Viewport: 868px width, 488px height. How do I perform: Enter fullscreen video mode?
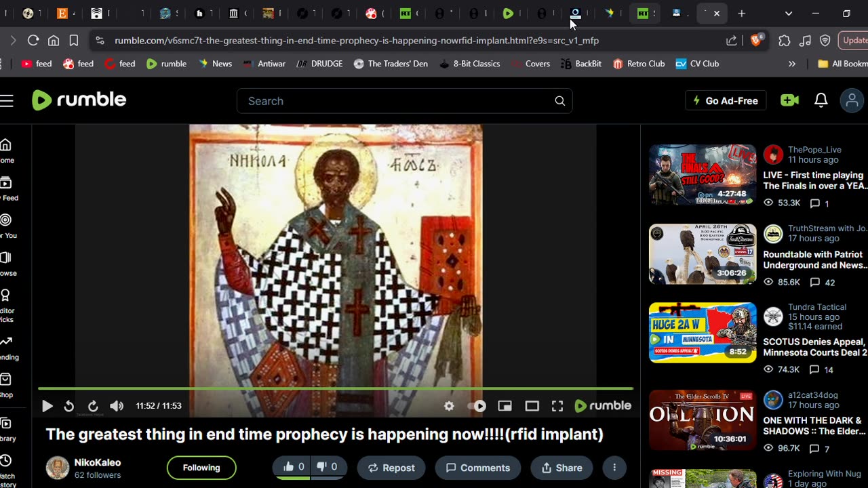coord(557,406)
